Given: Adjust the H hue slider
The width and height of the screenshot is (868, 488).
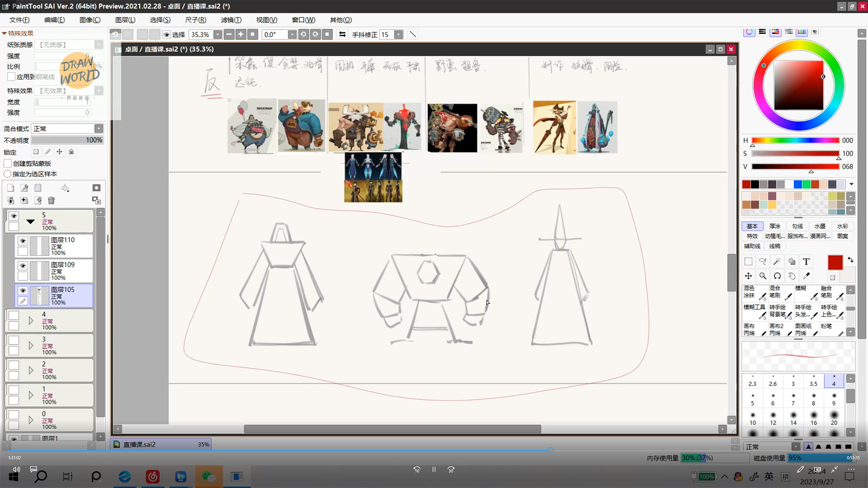Looking at the screenshot, I should [795, 141].
